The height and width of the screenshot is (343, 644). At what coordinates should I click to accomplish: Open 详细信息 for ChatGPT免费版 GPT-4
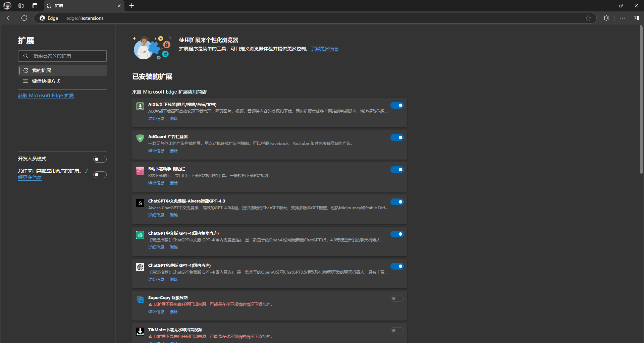click(x=156, y=280)
